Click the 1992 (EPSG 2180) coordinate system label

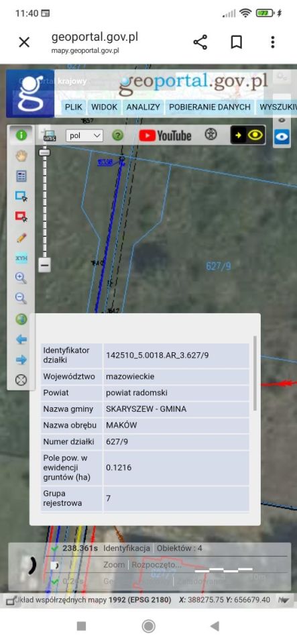coord(140,600)
